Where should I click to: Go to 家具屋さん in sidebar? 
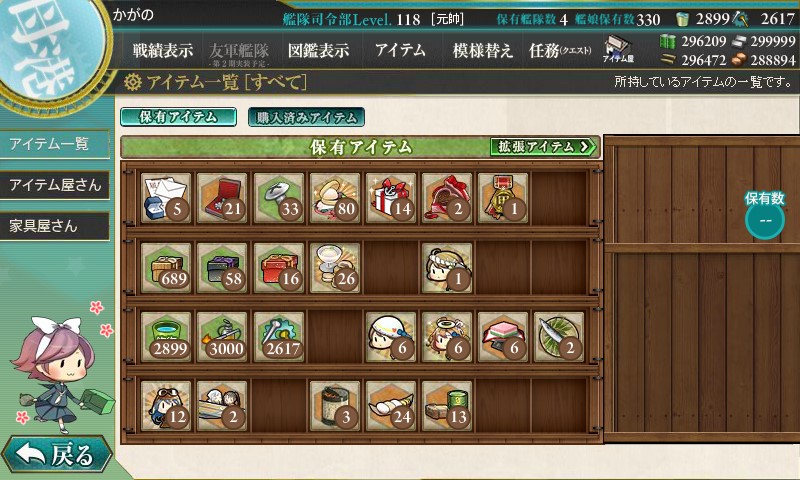click(55, 226)
